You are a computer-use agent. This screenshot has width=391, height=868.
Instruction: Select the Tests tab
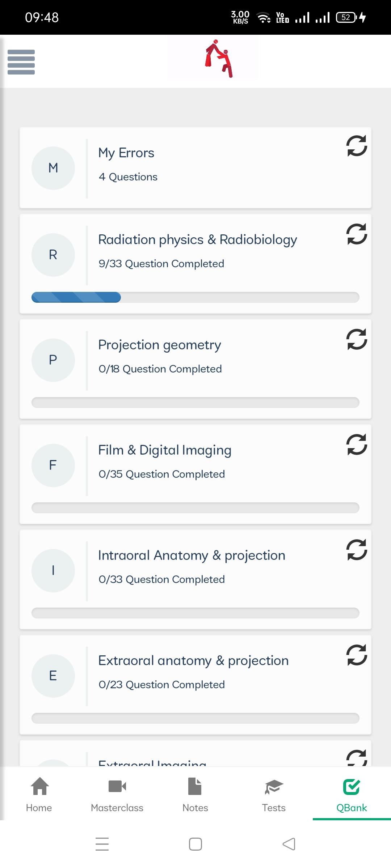(274, 794)
